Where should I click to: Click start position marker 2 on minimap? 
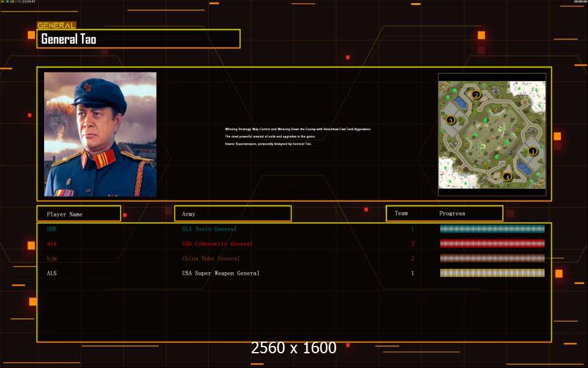(476, 94)
